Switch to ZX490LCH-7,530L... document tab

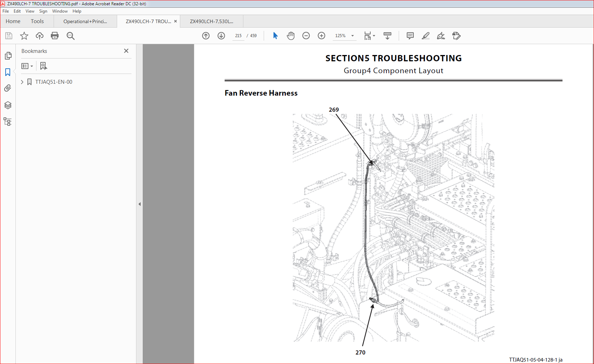211,21
